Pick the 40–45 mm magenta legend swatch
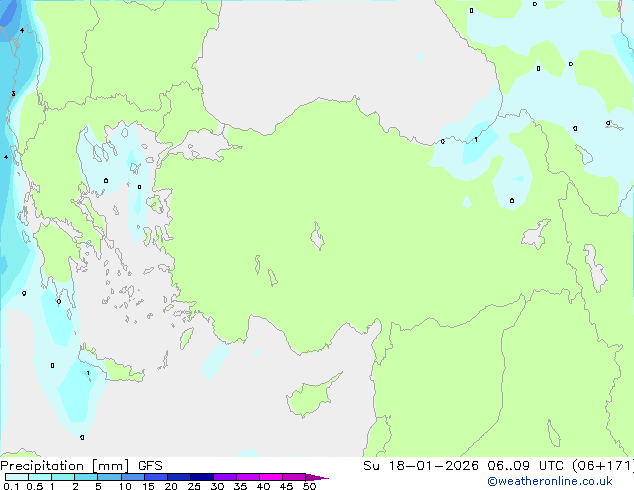This screenshot has height=490, width=634. coord(271,477)
